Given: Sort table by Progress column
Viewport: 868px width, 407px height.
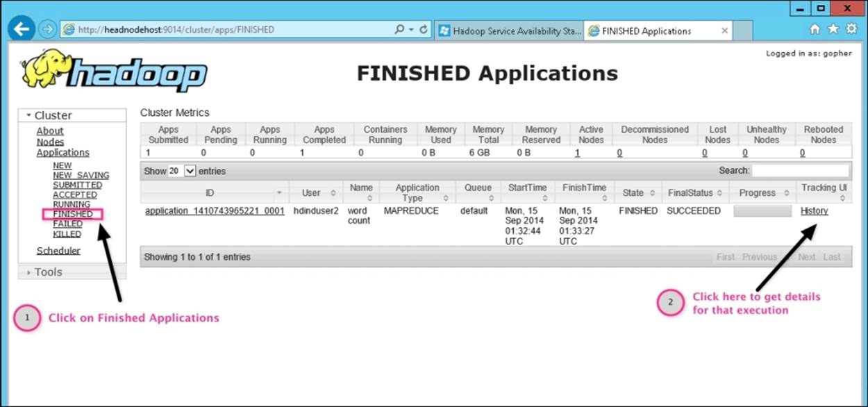Looking at the screenshot, I should (762, 192).
